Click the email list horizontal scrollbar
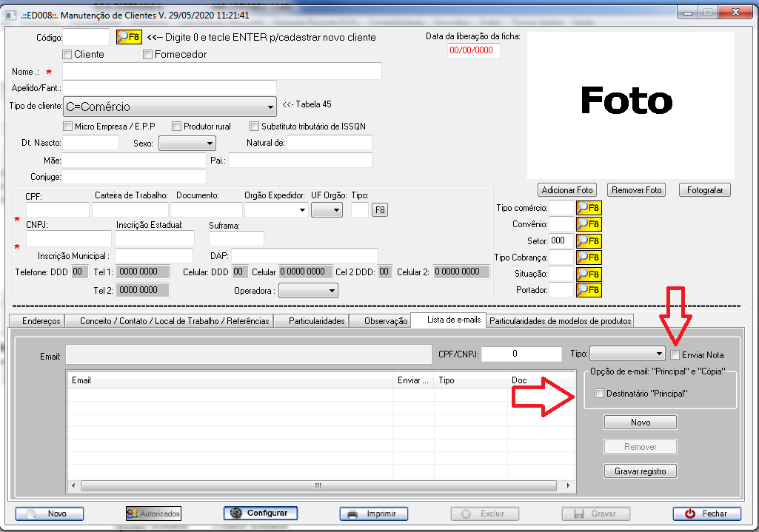Image resolution: width=759 pixels, height=532 pixels. tap(318, 486)
